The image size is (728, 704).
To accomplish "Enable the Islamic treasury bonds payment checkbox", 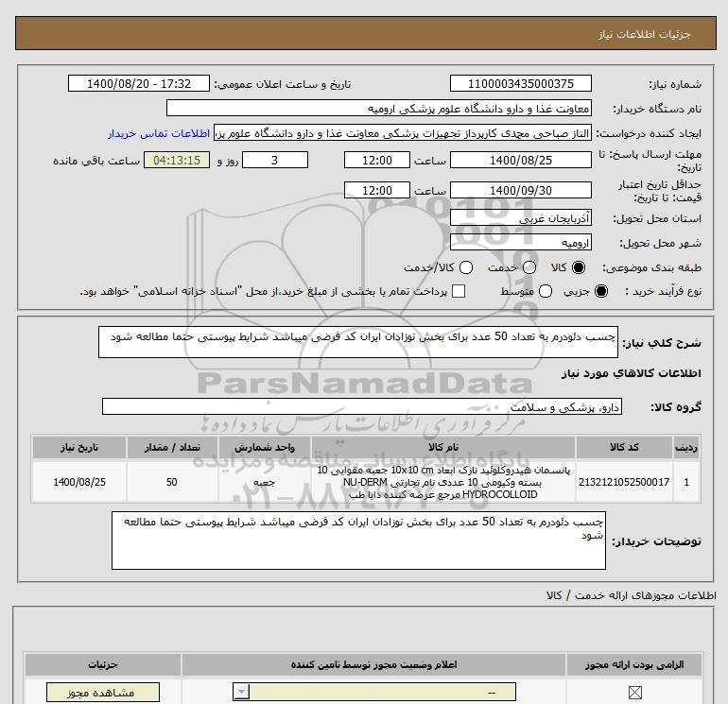I will (459, 291).
